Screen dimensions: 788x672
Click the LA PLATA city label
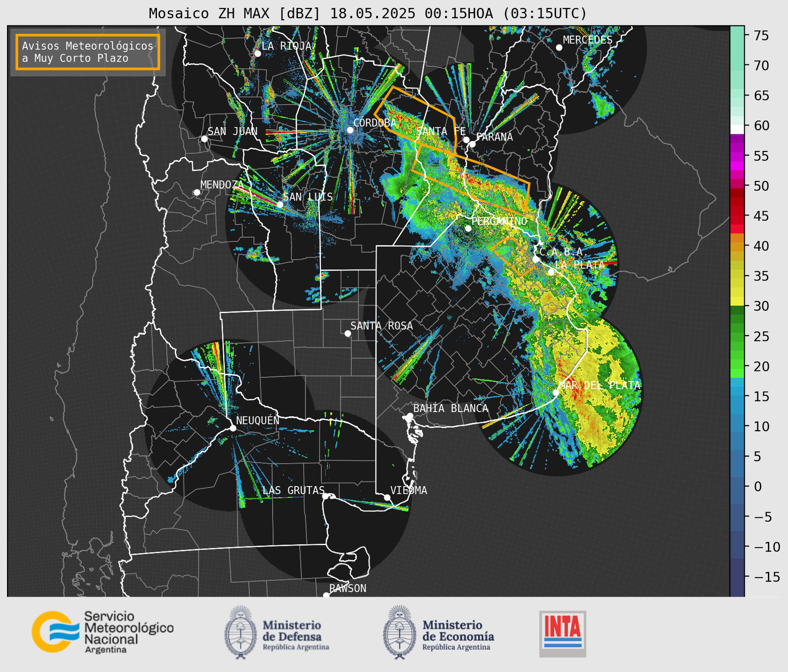pos(579,265)
